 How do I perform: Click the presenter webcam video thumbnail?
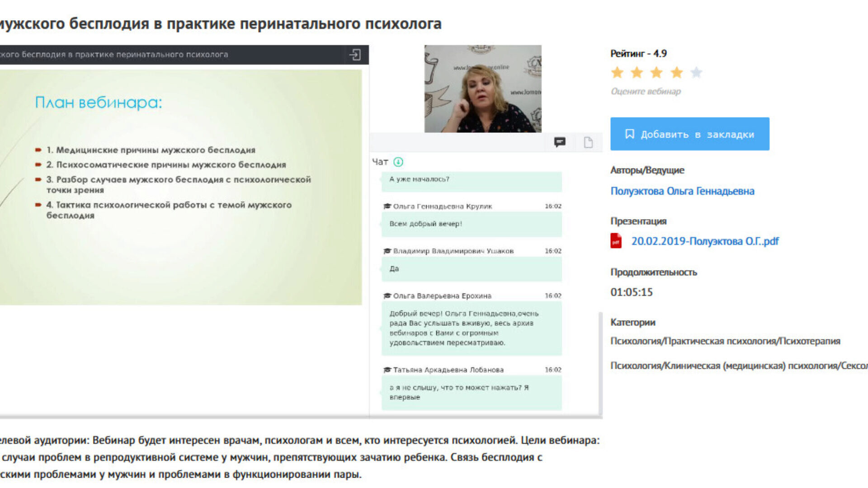point(482,89)
